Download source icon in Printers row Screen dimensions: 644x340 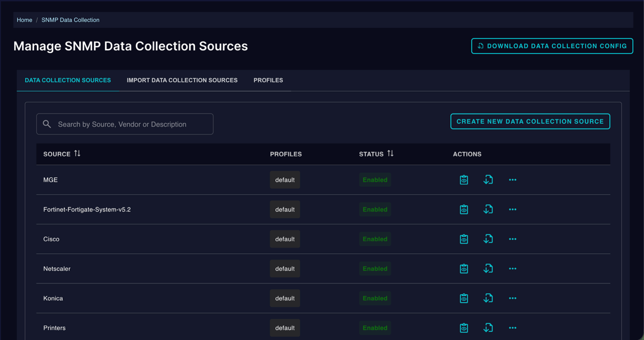[x=488, y=328]
